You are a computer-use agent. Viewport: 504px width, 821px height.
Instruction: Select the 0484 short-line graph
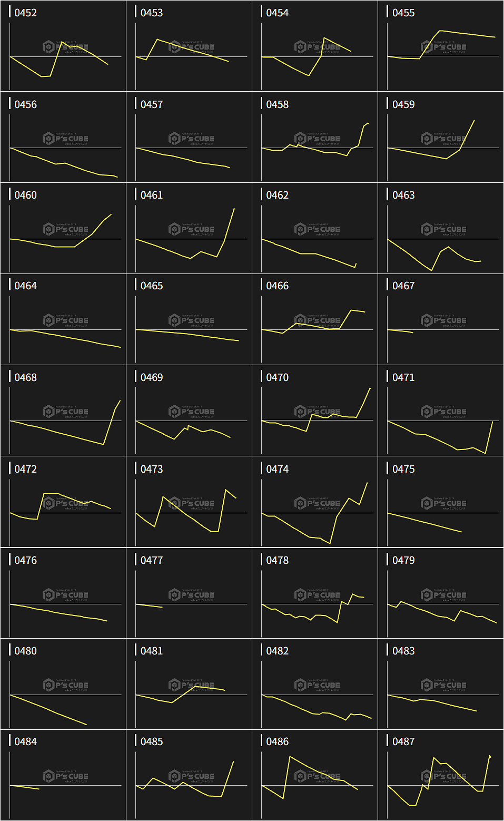tap(63, 781)
